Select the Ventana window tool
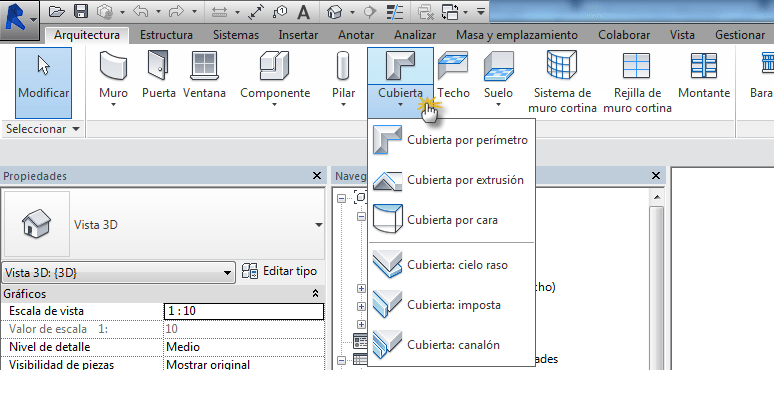 (204, 74)
